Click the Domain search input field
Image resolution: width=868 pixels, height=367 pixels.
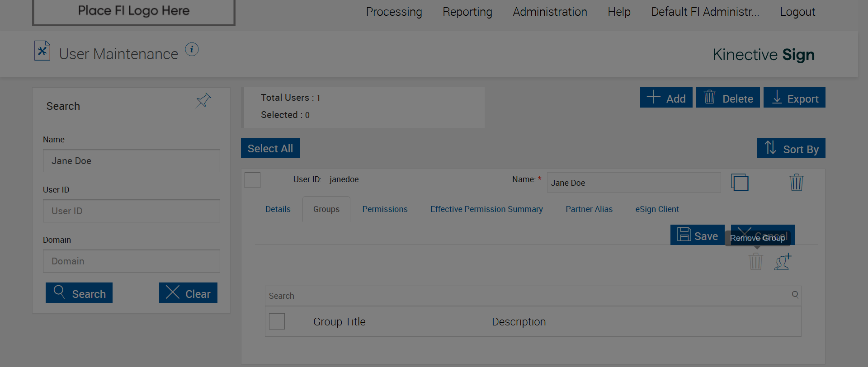click(x=132, y=261)
